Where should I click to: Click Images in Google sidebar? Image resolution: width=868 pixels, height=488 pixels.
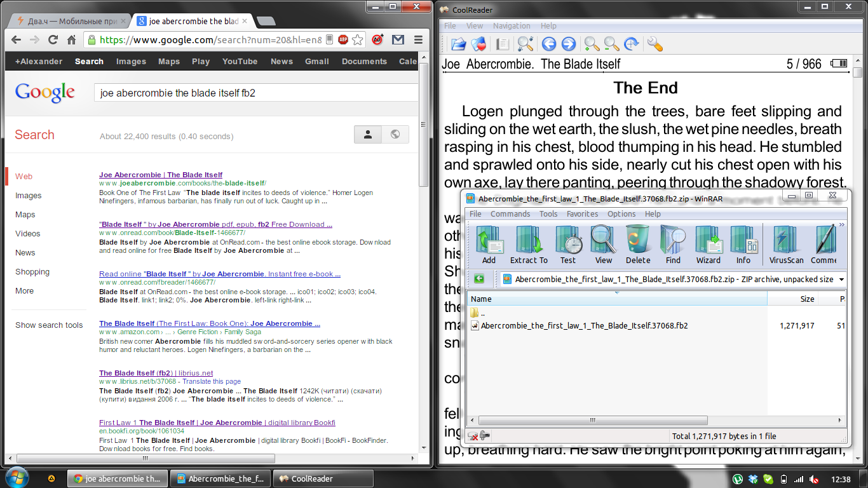(29, 196)
